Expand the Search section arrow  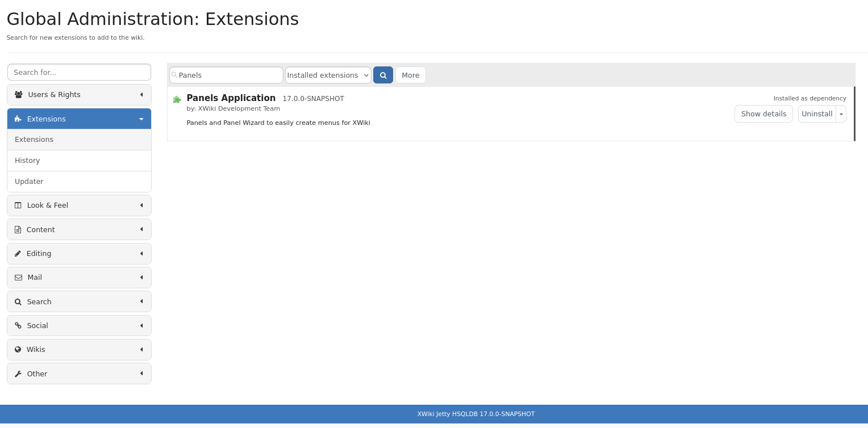click(141, 301)
